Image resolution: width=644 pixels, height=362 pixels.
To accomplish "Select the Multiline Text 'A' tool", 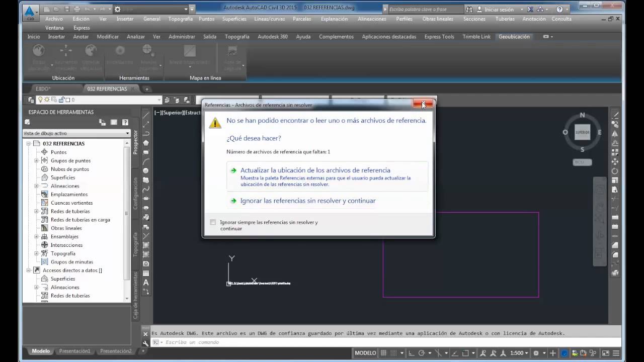I will click(146, 282).
